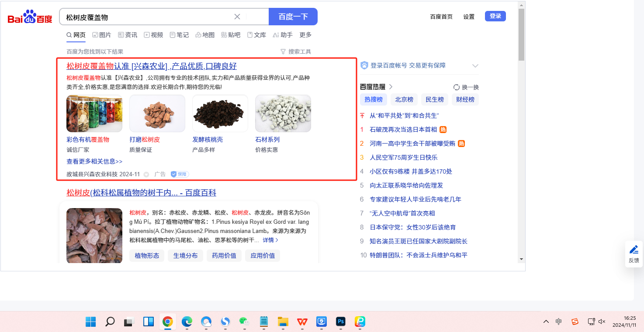The height and width of the screenshot is (332, 644).
Task: Open 查看更多相关信息 link
Action: (94, 161)
